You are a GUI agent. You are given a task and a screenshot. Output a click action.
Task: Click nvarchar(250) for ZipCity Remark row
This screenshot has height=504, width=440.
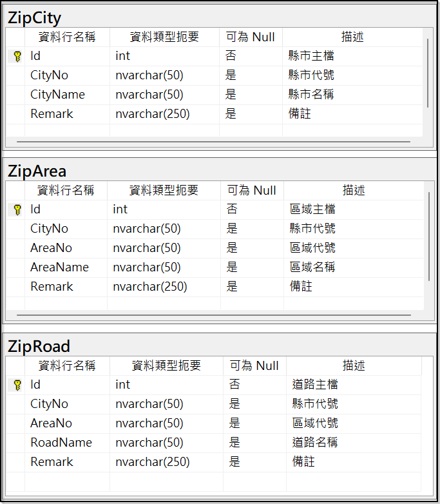(164, 114)
